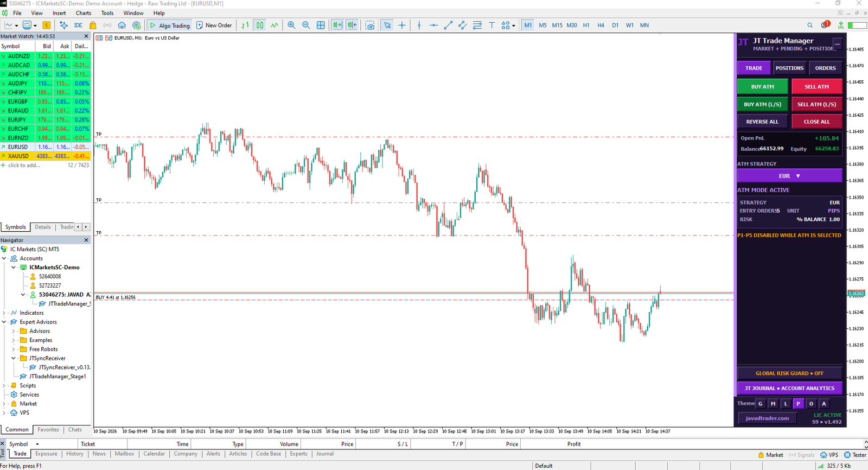Open the javadtrader.com link

767,418
